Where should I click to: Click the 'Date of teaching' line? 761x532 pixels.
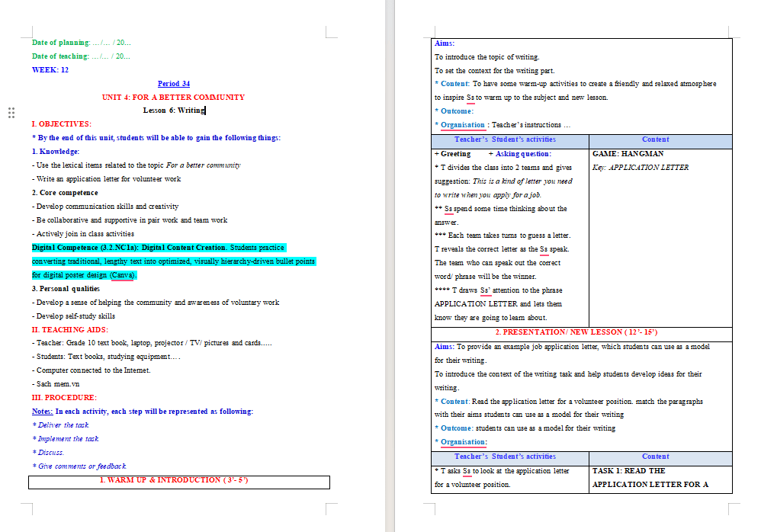click(81, 56)
